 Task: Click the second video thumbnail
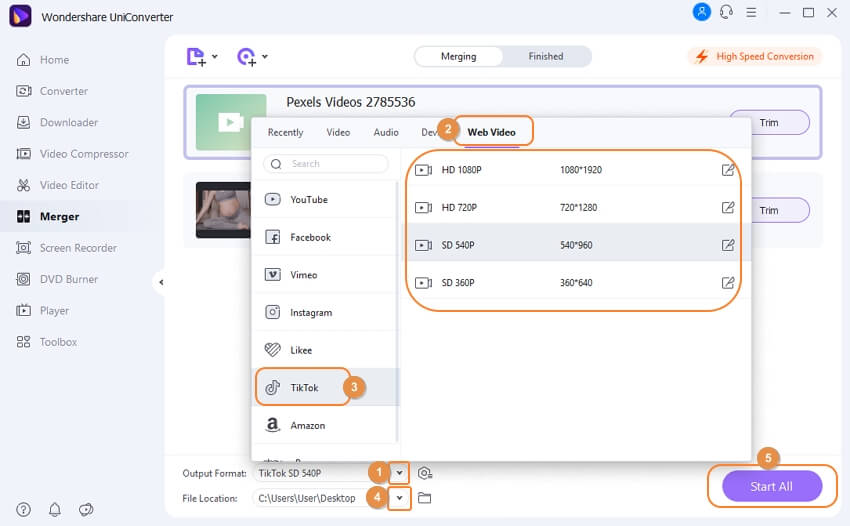(223, 210)
